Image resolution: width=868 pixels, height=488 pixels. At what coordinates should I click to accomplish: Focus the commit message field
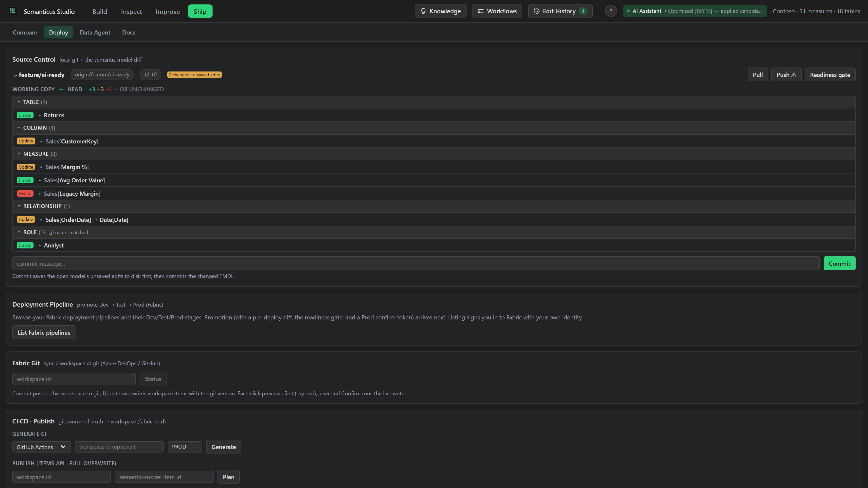416,263
